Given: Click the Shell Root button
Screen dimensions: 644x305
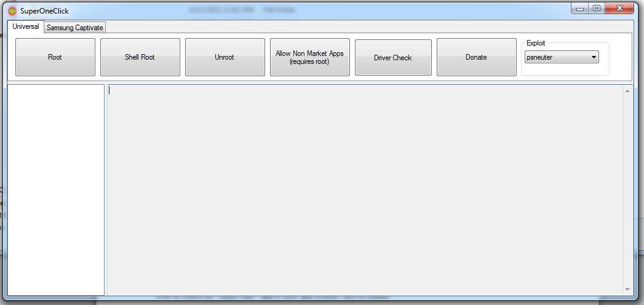Looking at the screenshot, I should click(140, 57).
